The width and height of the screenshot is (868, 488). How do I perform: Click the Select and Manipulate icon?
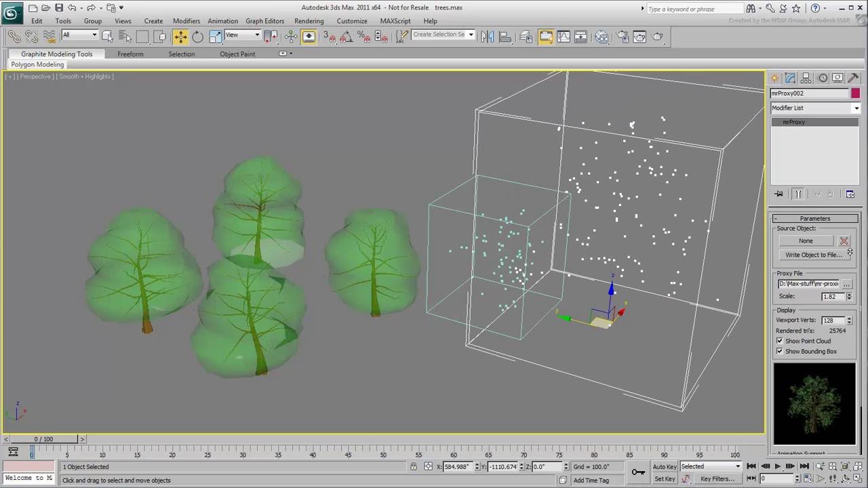point(291,37)
